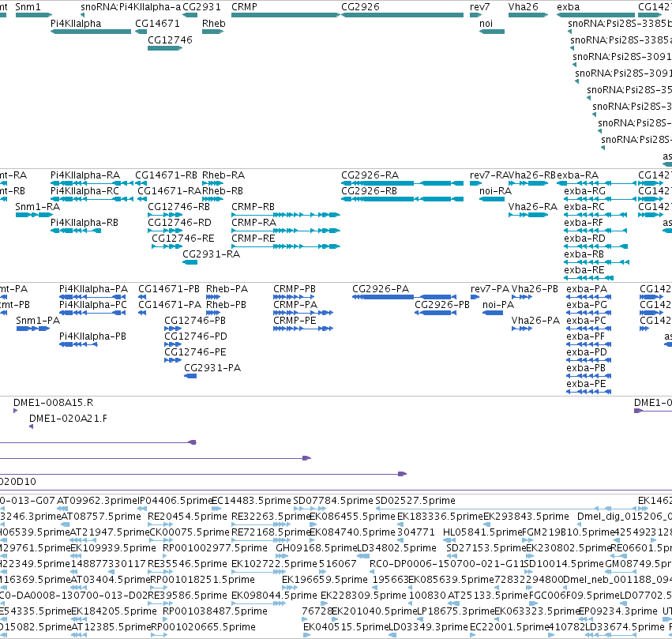Click the Snm1 gene label
Screen dimensions: 672x639
(28, 7)
